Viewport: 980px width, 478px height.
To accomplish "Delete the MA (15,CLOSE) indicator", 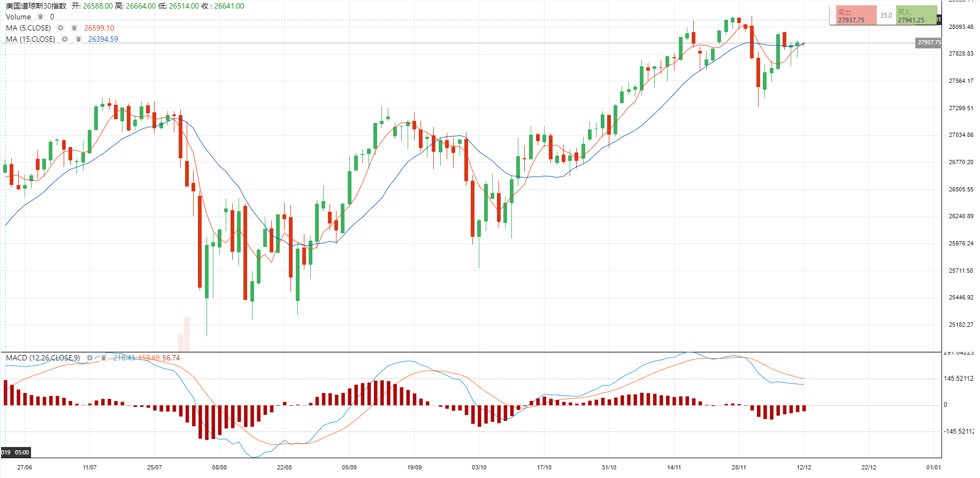I will tap(79, 39).
